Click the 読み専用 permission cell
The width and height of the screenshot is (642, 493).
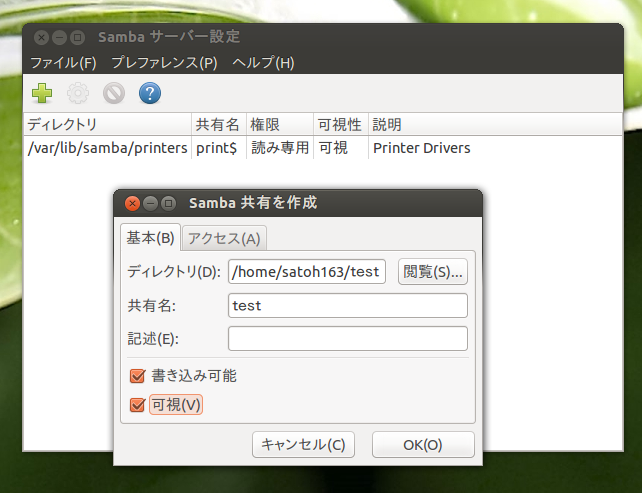click(280, 148)
